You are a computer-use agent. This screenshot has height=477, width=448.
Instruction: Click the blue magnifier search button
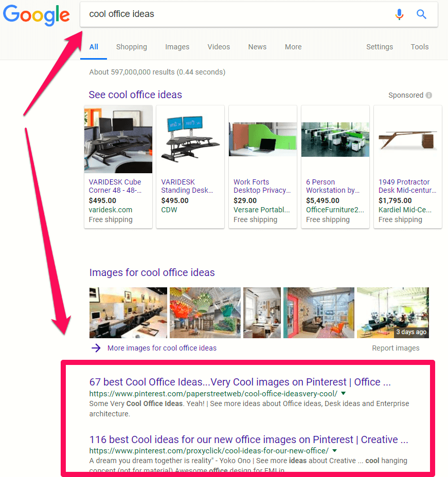click(x=421, y=14)
